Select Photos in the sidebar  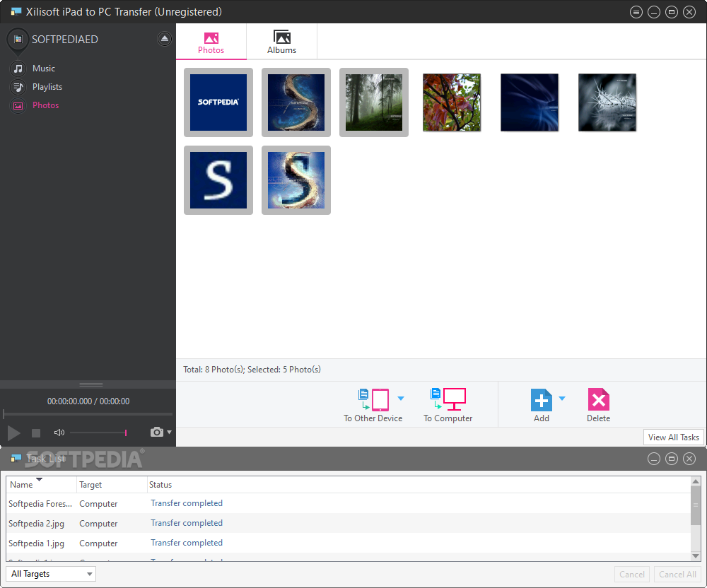pyautogui.click(x=45, y=105)
